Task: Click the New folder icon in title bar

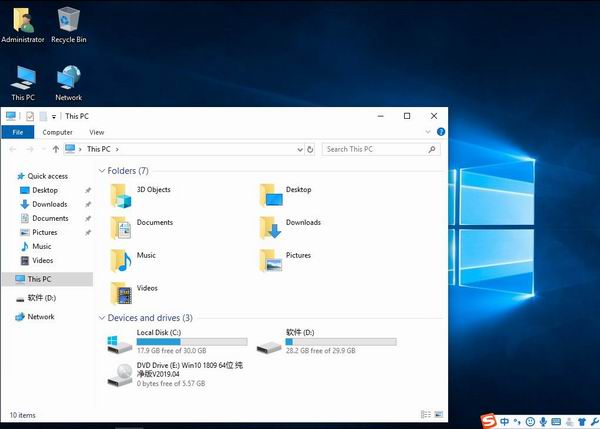Action: click(x=43, y=116)
